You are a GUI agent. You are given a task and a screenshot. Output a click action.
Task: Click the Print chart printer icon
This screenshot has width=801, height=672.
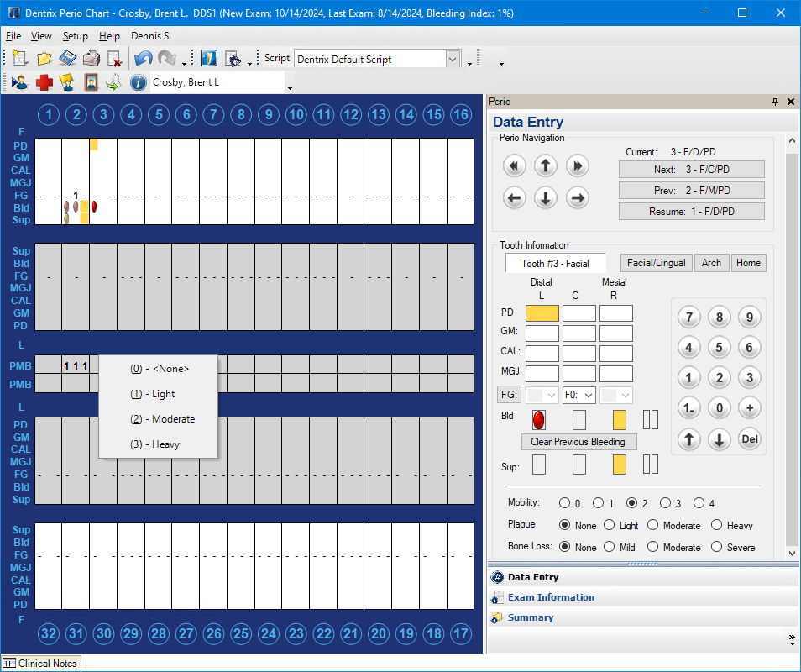coord(92,59)
